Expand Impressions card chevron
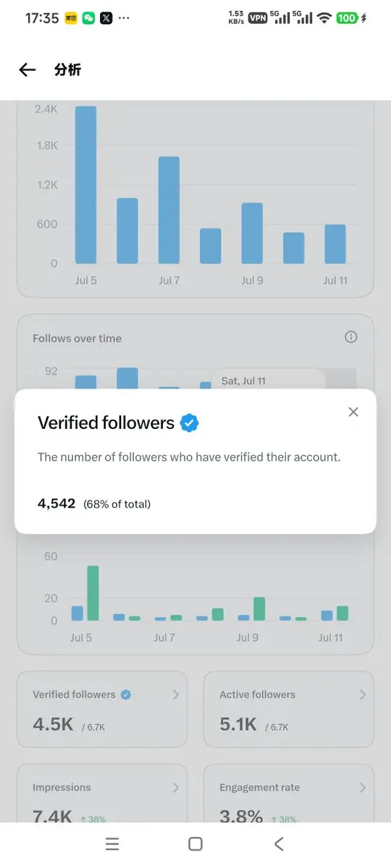Viewport: 391px width, 868px height. coord(175,788)
